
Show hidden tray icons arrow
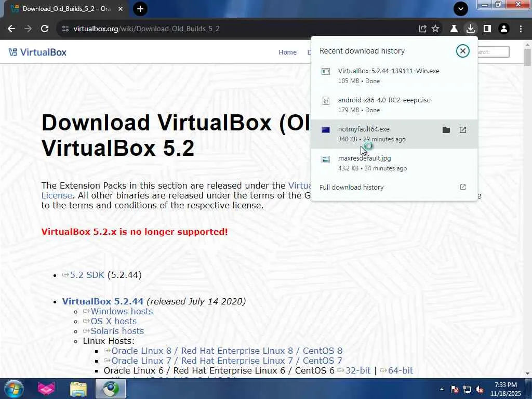(442, 389)
